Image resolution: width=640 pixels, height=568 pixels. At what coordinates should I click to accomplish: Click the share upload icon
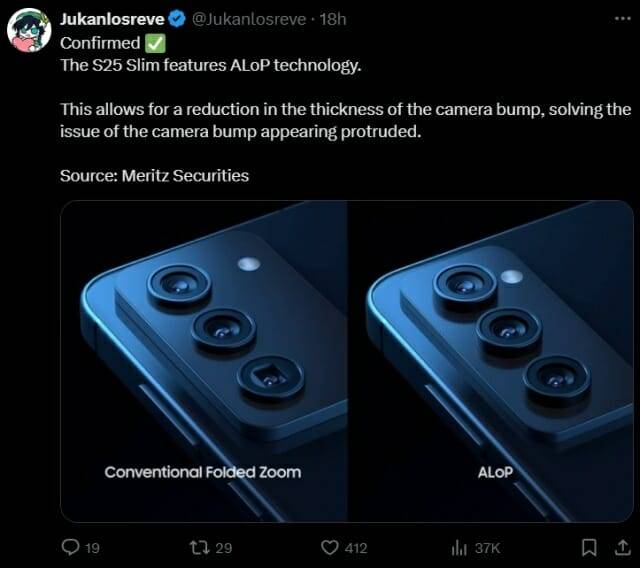point(622,547)
